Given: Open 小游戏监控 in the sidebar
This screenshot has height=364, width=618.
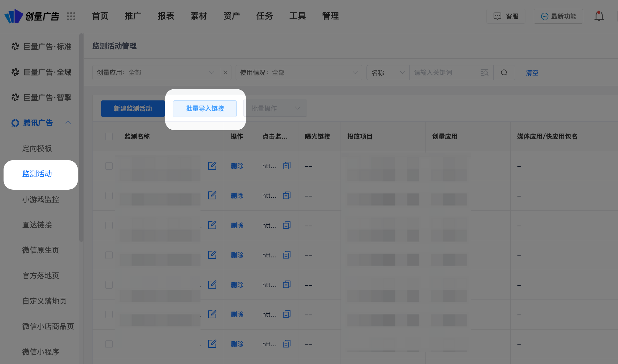Looking at the screenshot, I should pos(41,199).
